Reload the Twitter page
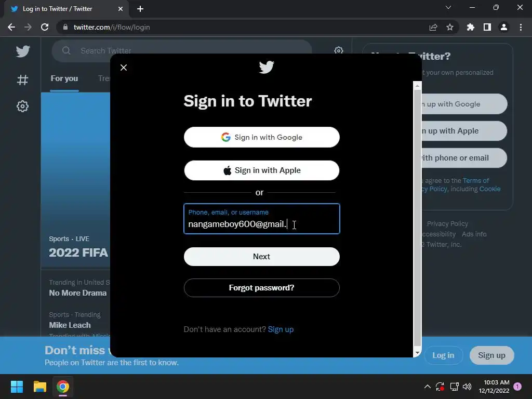This screenshot has width=532, height=399. pos(45,27)
